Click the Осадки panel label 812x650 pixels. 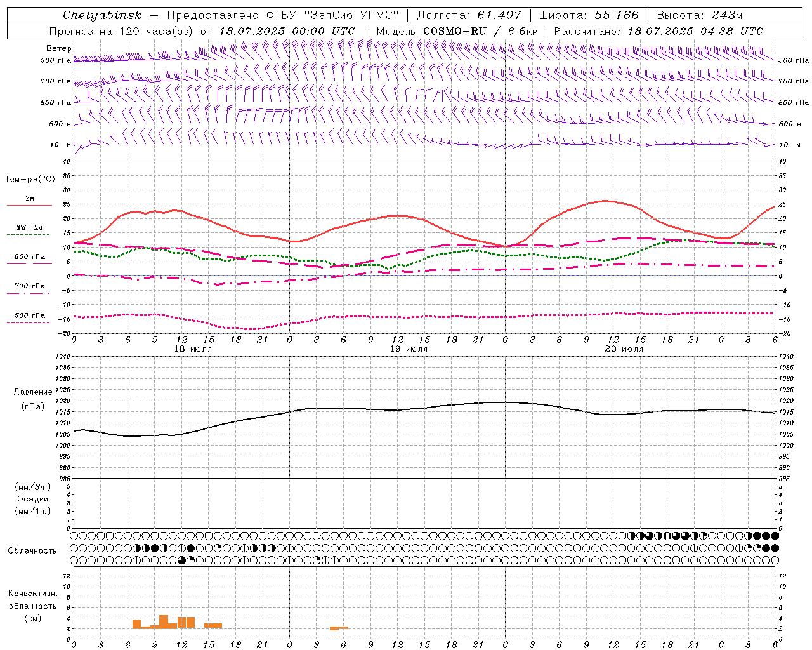pyautogui.click(x=33, y=499)
